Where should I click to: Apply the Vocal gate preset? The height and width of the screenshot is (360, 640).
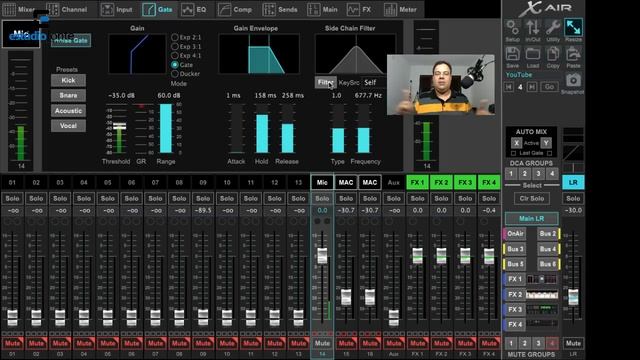click(68, 126)
